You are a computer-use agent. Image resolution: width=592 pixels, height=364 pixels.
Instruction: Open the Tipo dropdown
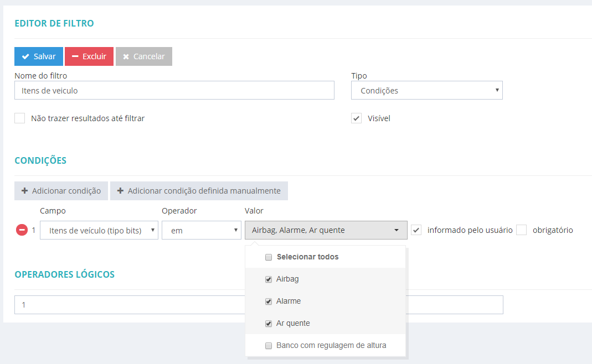point(426,91)
